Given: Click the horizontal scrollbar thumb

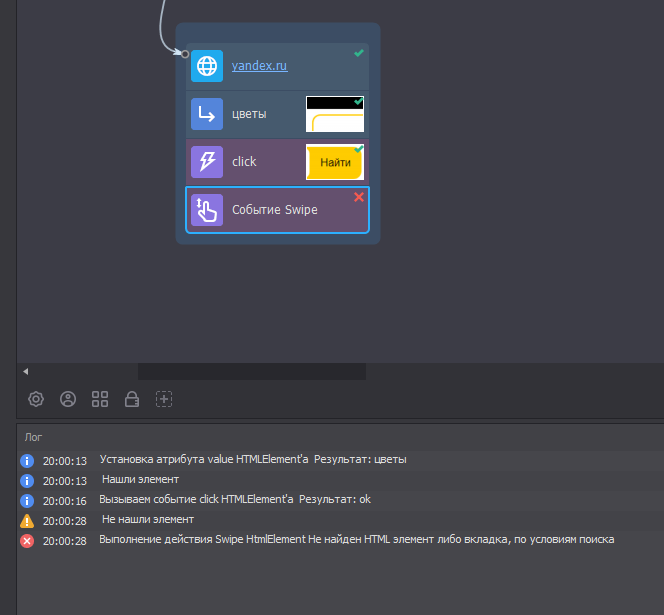Looking at the screenshot, I should tap(252, 371).
